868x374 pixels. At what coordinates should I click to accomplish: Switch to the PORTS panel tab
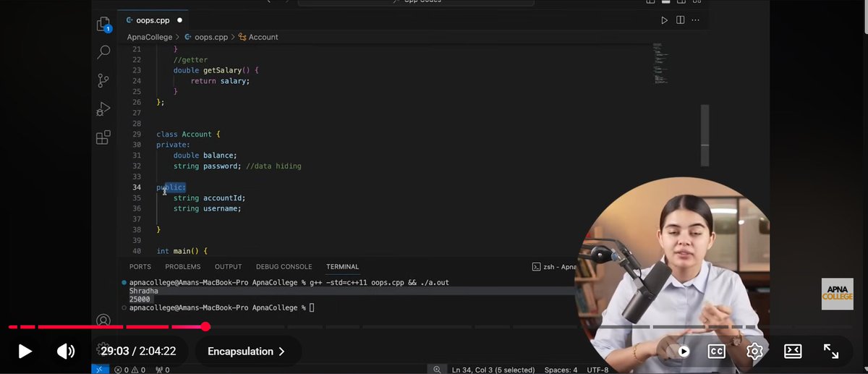click(x=140, y=267)
